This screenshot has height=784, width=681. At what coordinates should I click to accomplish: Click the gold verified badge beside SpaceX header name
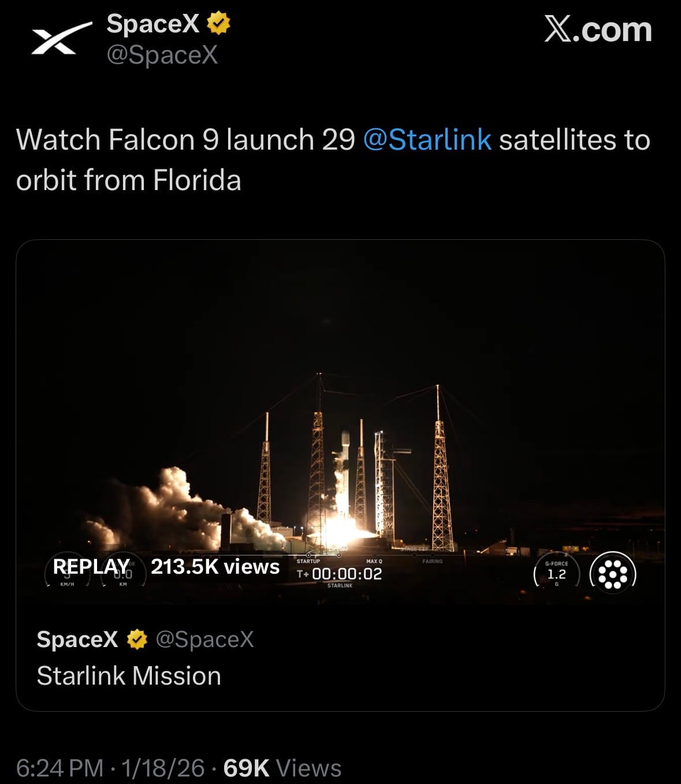218,24
